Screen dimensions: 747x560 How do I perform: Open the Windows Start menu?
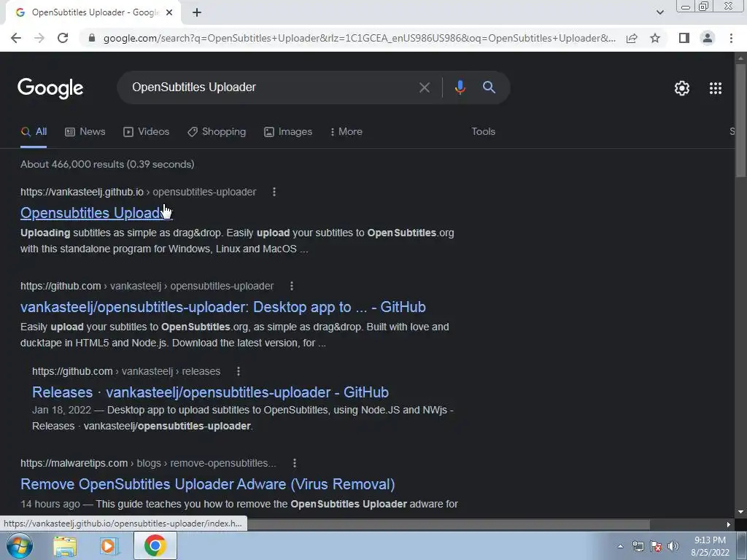[x=20, y=545]
